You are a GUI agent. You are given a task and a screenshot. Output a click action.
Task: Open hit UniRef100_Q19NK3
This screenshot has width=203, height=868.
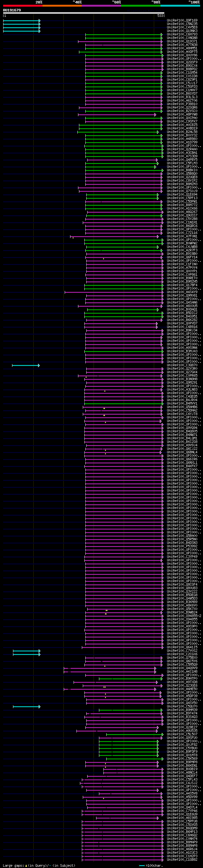click(182, 31)
